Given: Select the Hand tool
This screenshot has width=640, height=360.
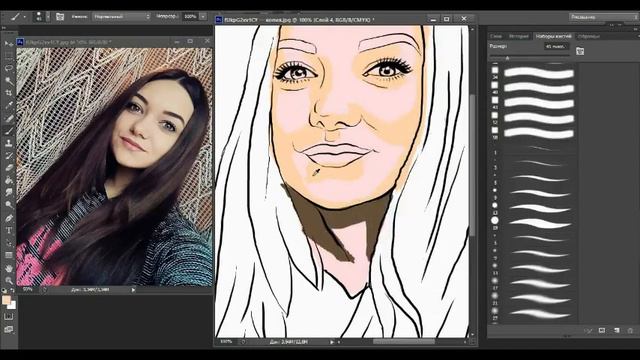Looking at the screenshot, I should point(9,269).
